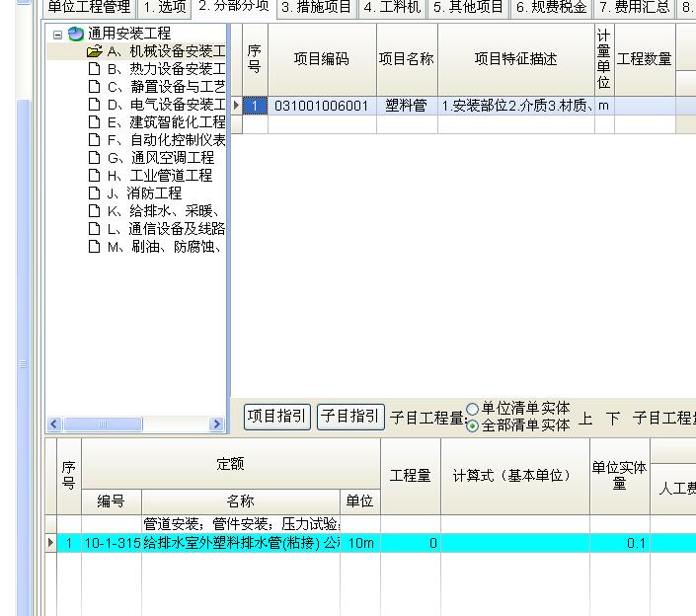Image resolution: width=696 pixels, height=616 pixels.
Task: Select tree item D、电气设备安装工
Action: [167, 105]
